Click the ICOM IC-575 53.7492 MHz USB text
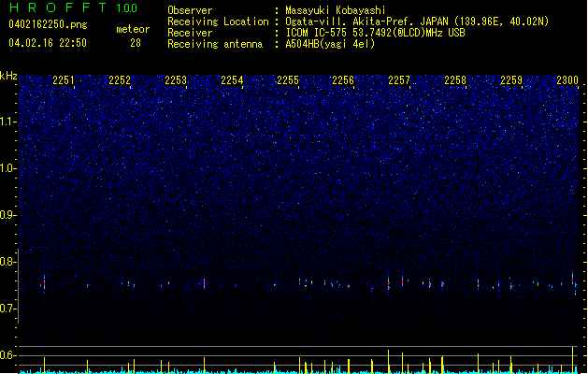Viewport: 588px width, 374px height. tap(375, 33)
